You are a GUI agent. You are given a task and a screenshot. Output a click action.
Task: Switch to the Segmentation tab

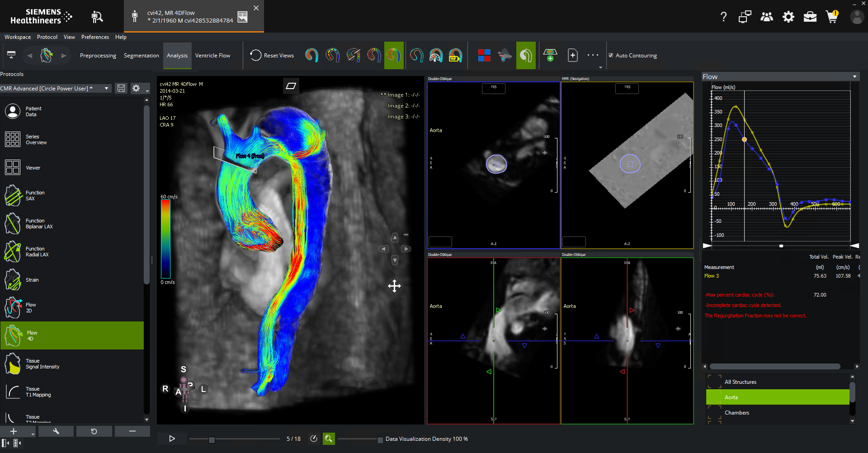[141, 56]
